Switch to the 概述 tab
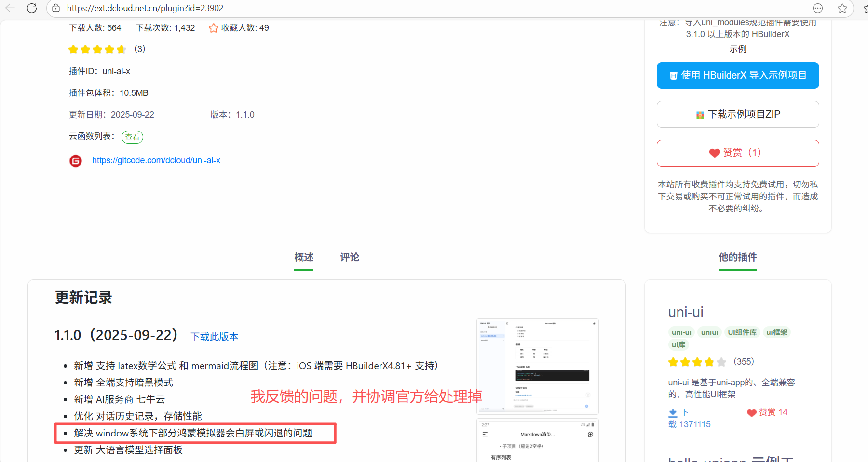The width and height of the screenshot is (868, 462). click(304, 257)
